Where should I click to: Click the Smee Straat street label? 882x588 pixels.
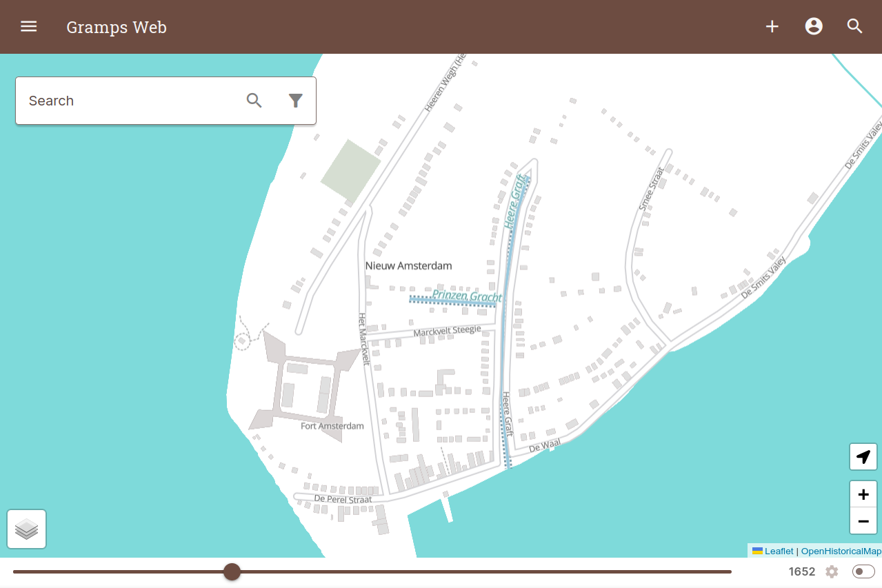(x=651, y=189)
